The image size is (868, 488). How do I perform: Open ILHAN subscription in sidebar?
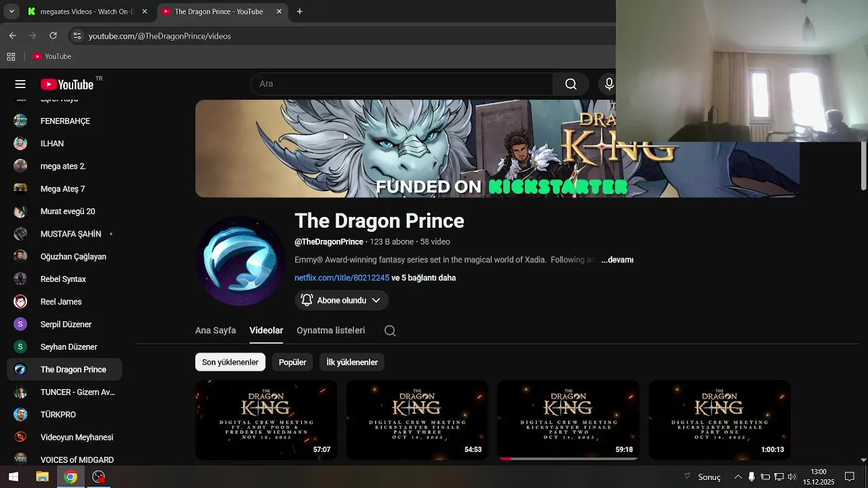pyautogui.click(x=64, y=144)
